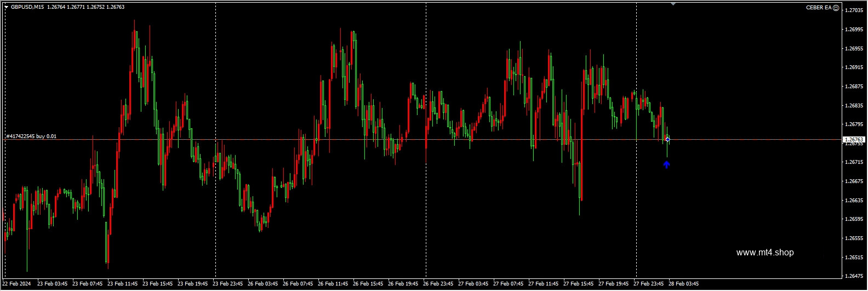Image resolution: width=868 pixels, height=291 pixels.
Task: Click the 1.26715 price axis label
Action: [854, 162]
